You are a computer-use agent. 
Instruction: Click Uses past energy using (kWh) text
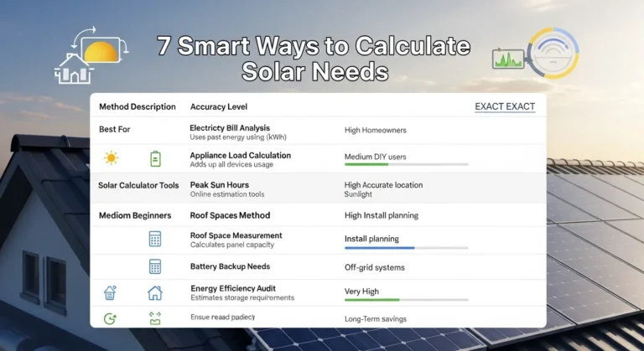tap(238, 137)
